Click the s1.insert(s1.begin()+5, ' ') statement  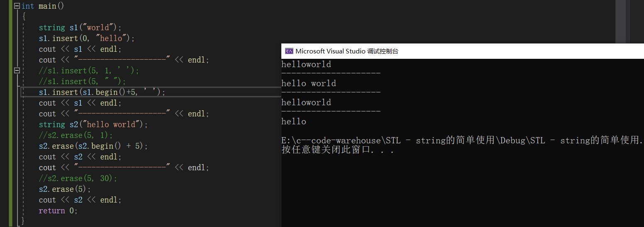[x=102, y=92]
